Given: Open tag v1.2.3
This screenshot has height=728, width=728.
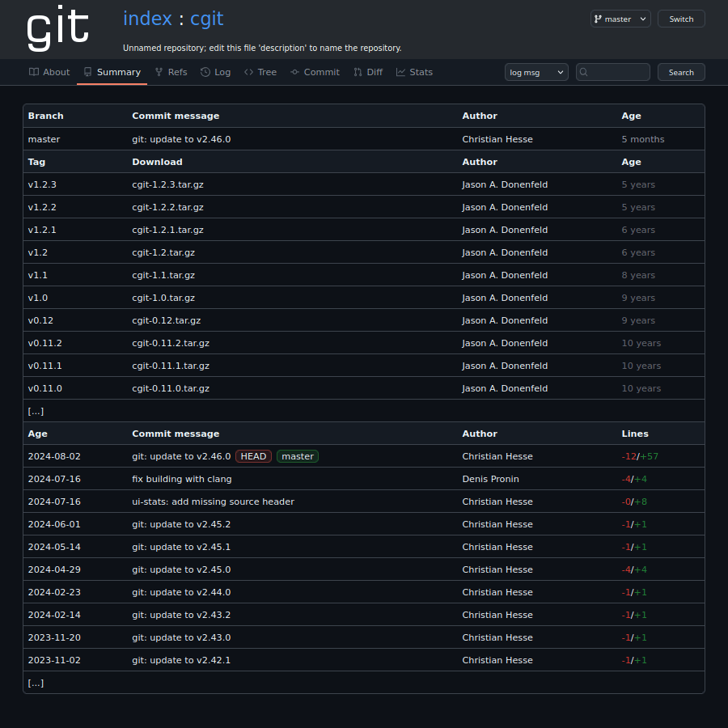Looking at the screenshot, I should pyautogui.click(x=42, y=184).
